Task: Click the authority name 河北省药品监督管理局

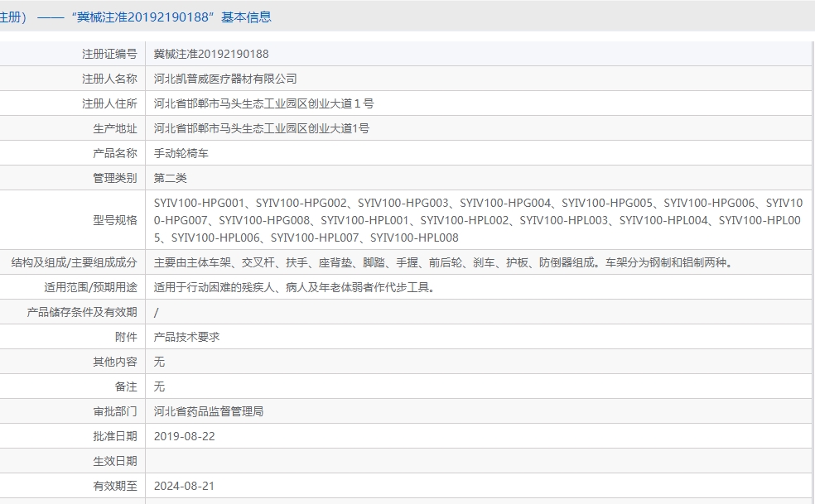Action: [x=209, y=412]
